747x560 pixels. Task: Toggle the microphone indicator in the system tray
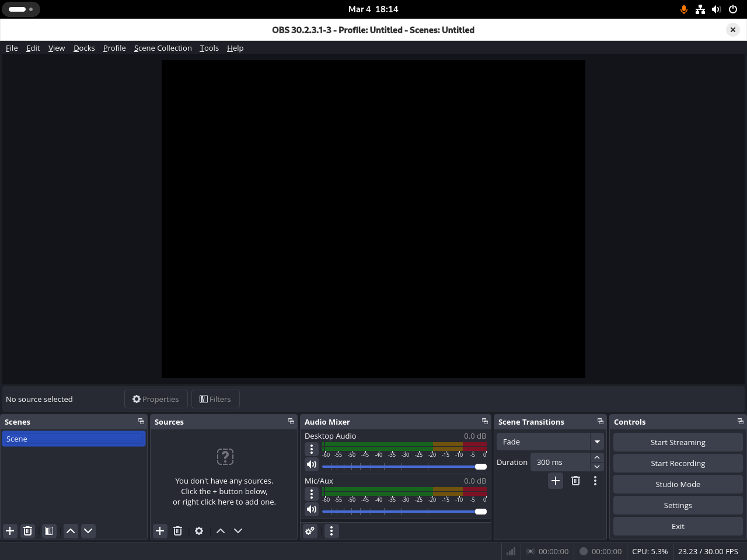(x=683, y=9)
